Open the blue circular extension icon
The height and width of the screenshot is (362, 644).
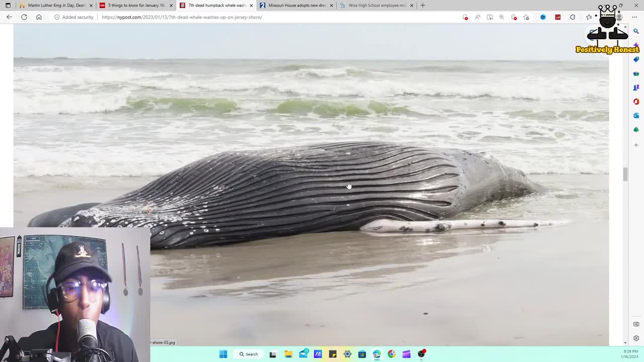[x=543, y=17]
